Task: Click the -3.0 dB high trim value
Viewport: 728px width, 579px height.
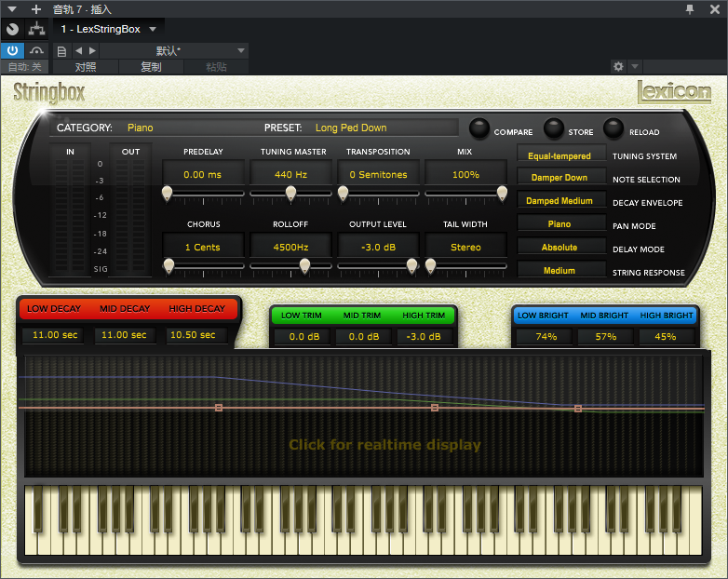Action: pyautogui.click(x=424, y=337)
